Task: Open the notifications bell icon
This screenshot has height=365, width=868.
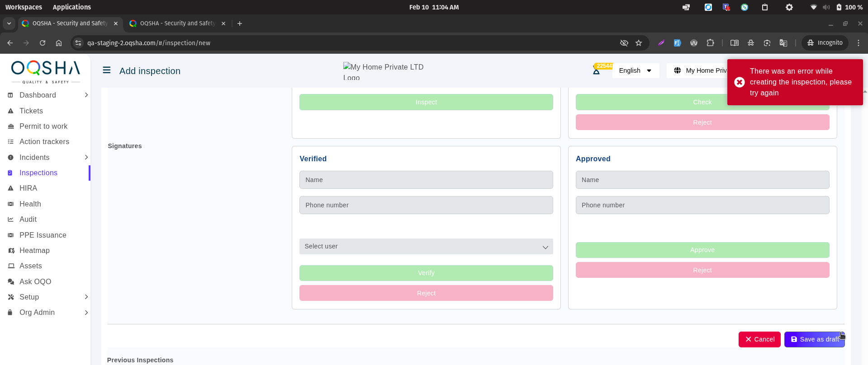Action: coord(597,71)
